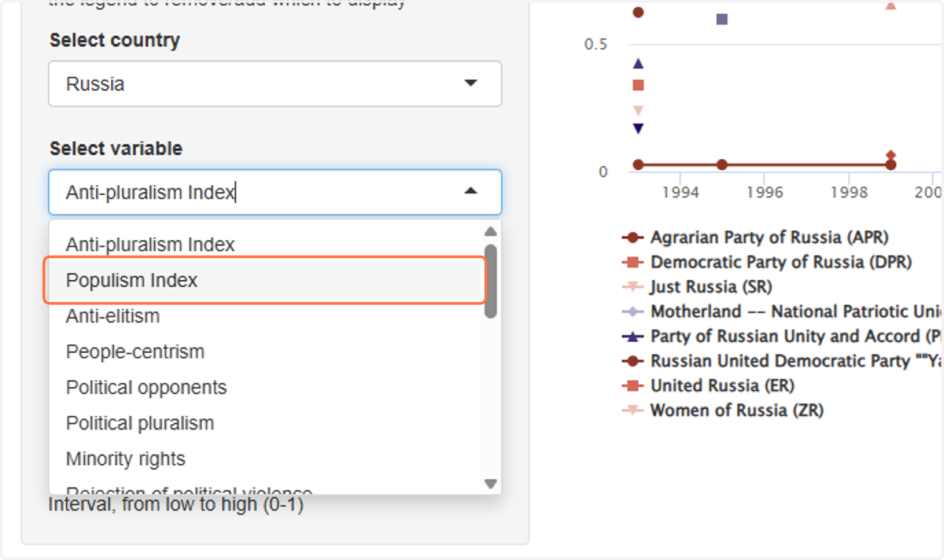Choose the Anti-elitism option
Viewport: 944px width, 560px height.
click(266, 316)
